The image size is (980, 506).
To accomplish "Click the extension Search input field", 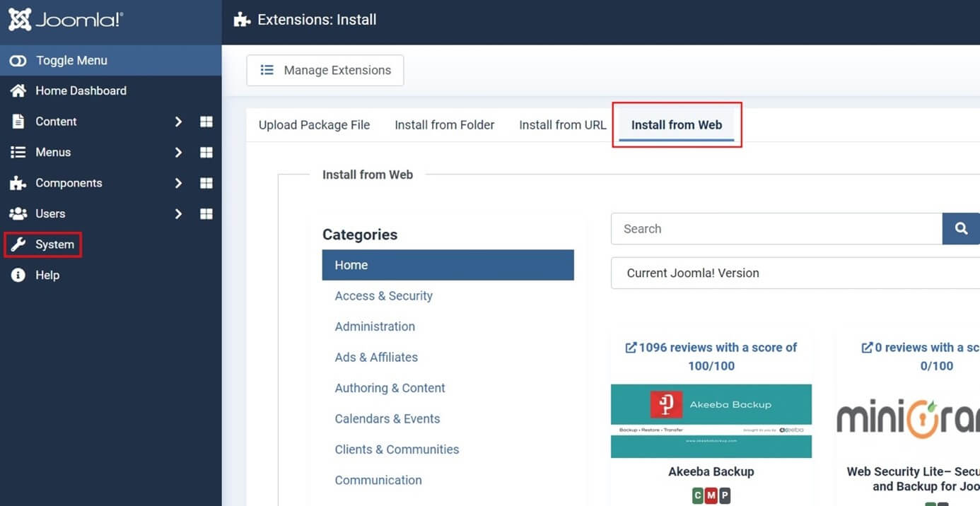I will click(x=776, y=229).
